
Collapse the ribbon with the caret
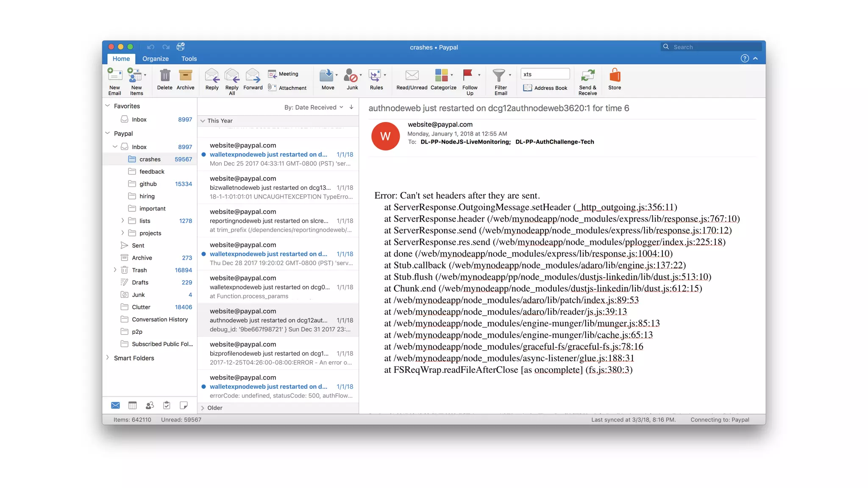[756, 59]
